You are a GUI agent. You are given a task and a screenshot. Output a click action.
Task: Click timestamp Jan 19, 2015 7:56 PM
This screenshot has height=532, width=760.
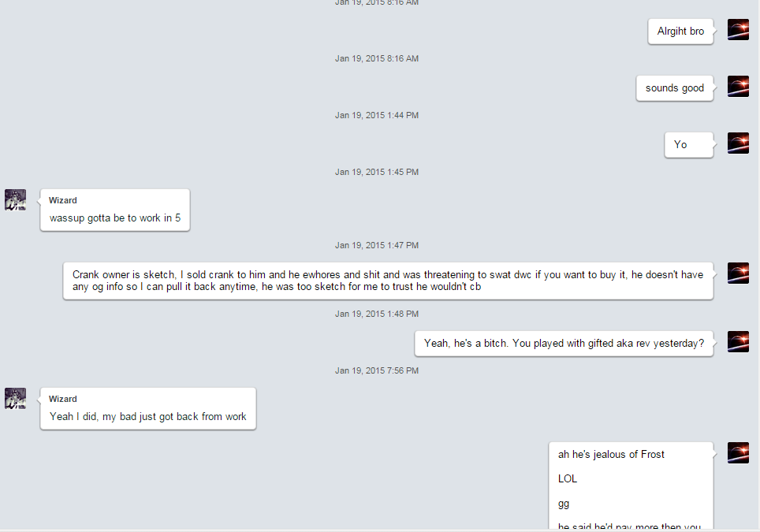pyautogui.click(x=377, y=370)
